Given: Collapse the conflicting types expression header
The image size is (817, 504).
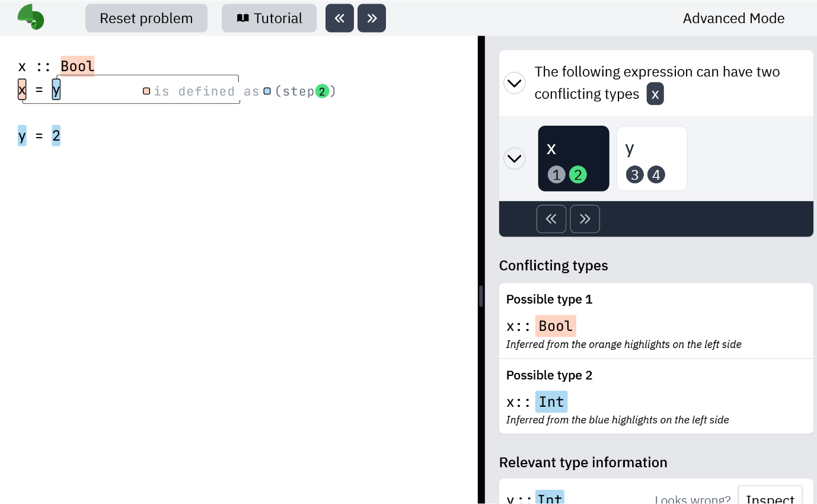Looking at the screenshot, I should (515, 83).
